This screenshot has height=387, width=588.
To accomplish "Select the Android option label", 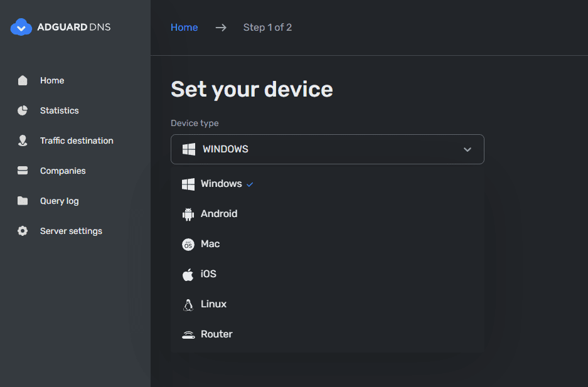I will [x=219, y=214].
